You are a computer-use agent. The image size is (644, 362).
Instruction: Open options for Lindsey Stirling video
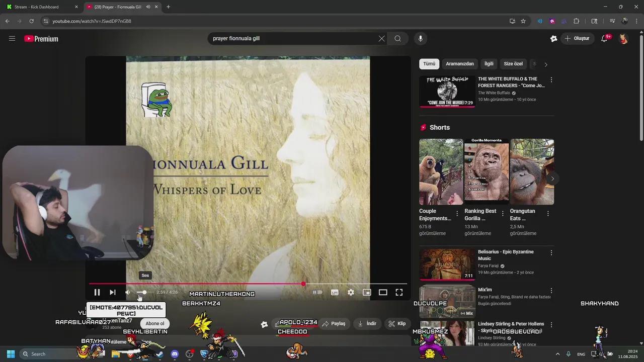(551, 325)
